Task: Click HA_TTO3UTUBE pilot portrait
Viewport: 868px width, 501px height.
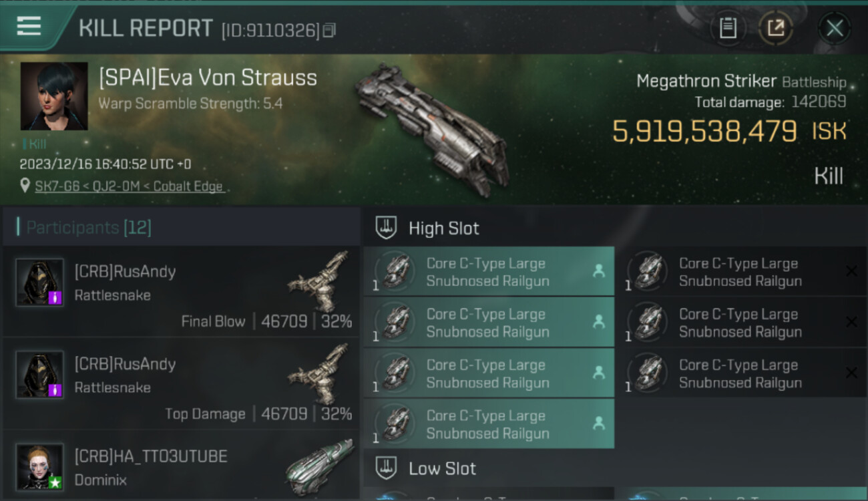Action: [40, 466]
